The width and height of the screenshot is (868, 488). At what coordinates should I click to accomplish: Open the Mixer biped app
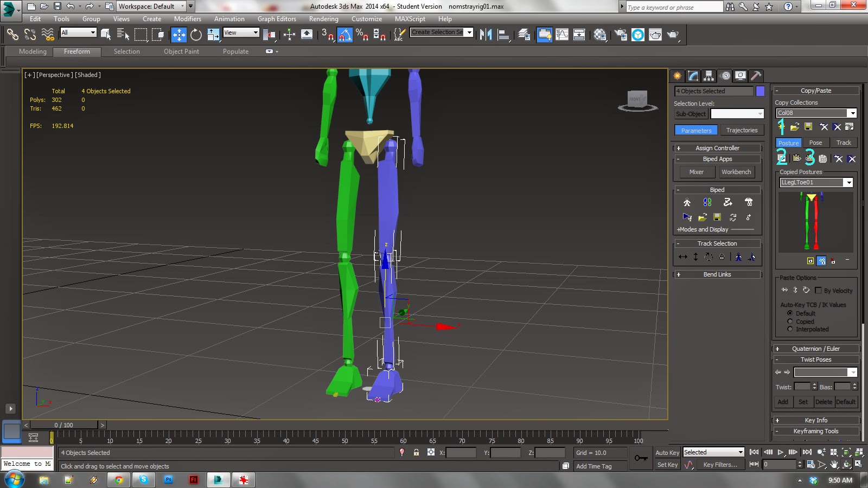[x=697, y=172]
